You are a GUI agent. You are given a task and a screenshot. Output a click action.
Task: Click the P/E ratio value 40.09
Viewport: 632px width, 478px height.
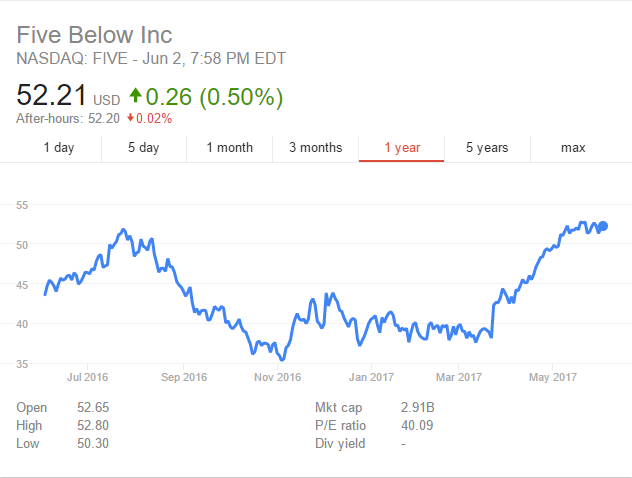(x=417, y=426)
